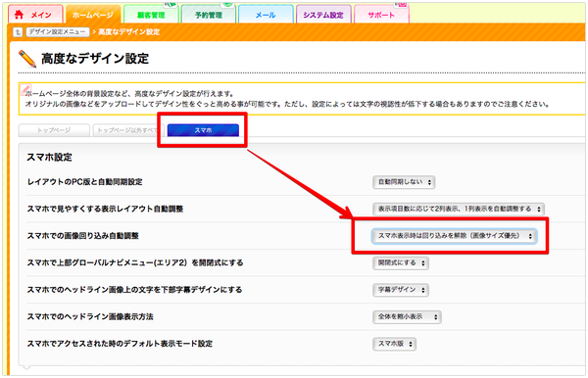
Task: Open the システム設定 tab
Action: 323,15
